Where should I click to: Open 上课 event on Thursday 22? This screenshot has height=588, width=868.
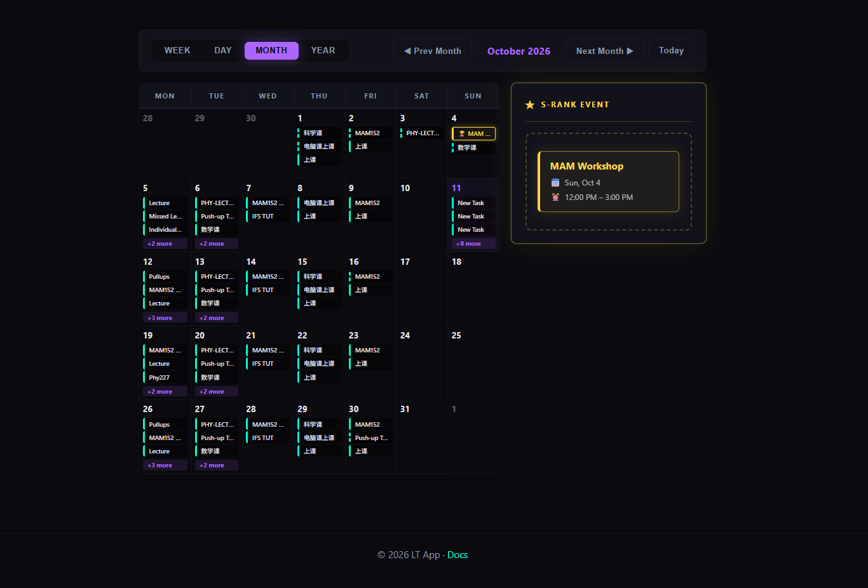[319, 378]
